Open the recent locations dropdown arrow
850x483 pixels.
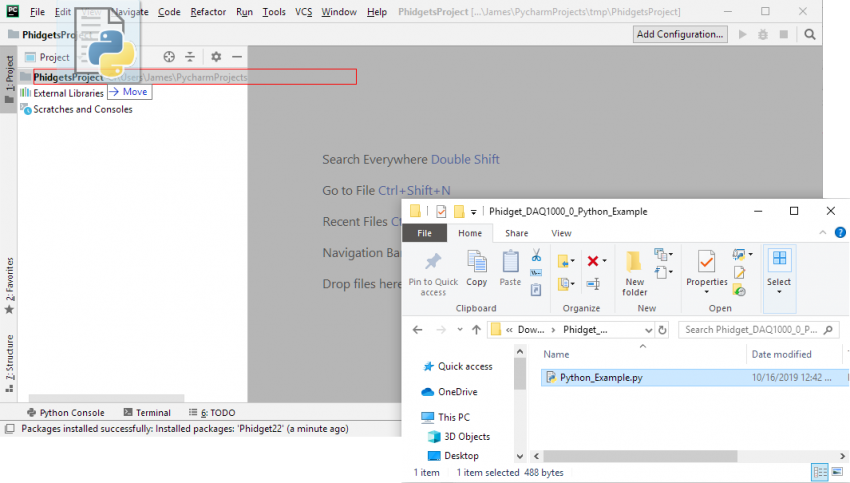[x=460, y=330]
